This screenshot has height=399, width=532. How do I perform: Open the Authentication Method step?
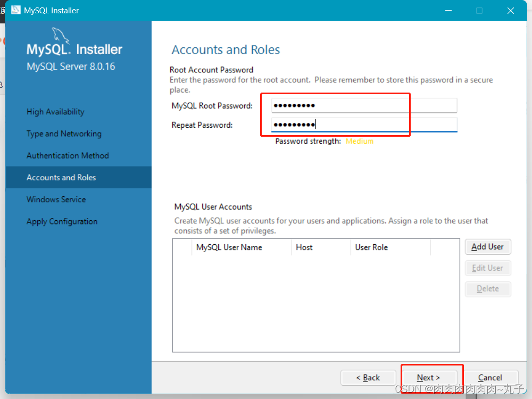click(x=68, y=155)
